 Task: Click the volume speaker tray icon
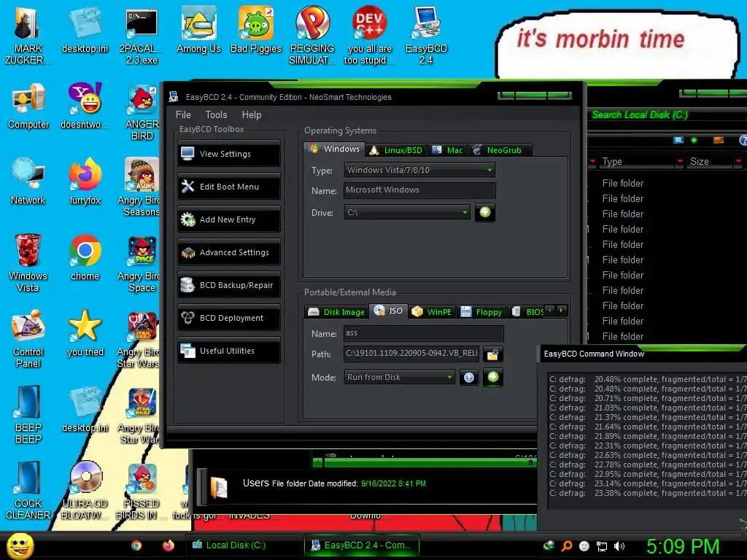click(x=619, y=546)
